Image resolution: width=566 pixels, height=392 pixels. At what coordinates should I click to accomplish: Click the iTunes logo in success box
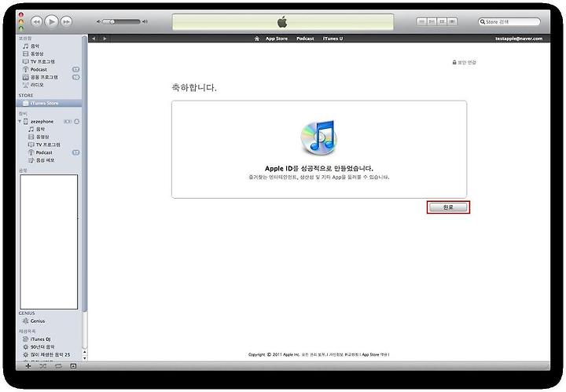(319, 137)
